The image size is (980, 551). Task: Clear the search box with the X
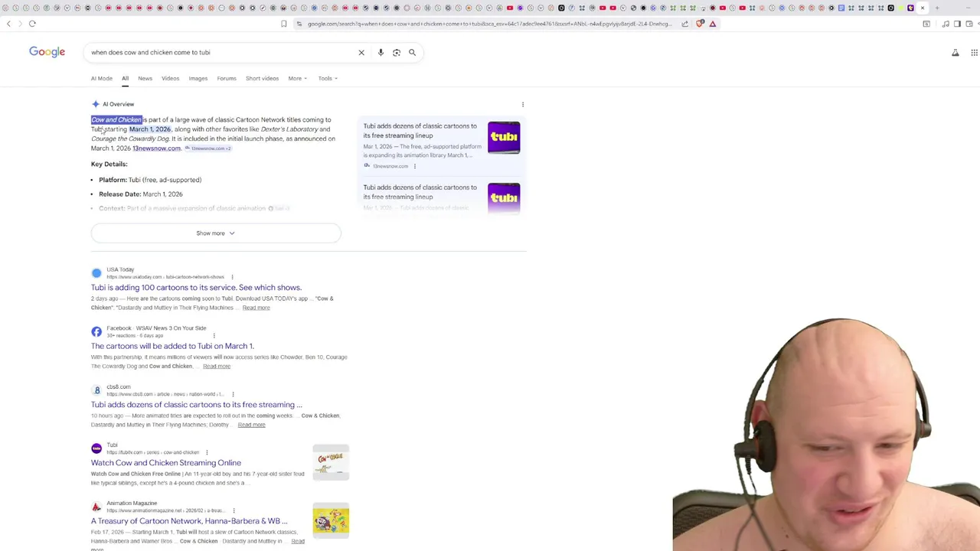361,53
